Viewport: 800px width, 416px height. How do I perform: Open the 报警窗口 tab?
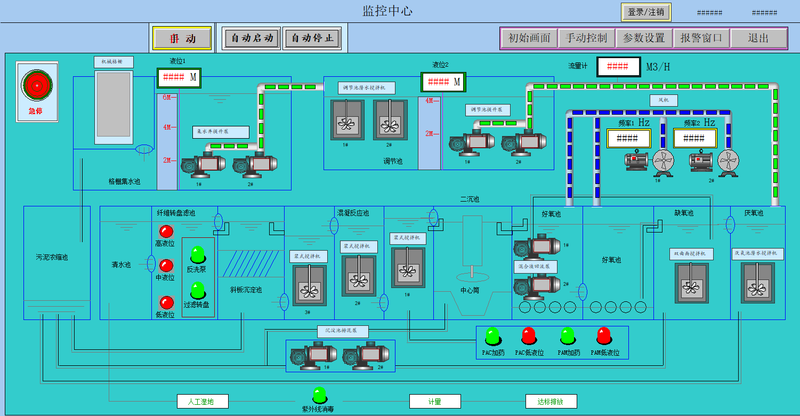(701, 38)
